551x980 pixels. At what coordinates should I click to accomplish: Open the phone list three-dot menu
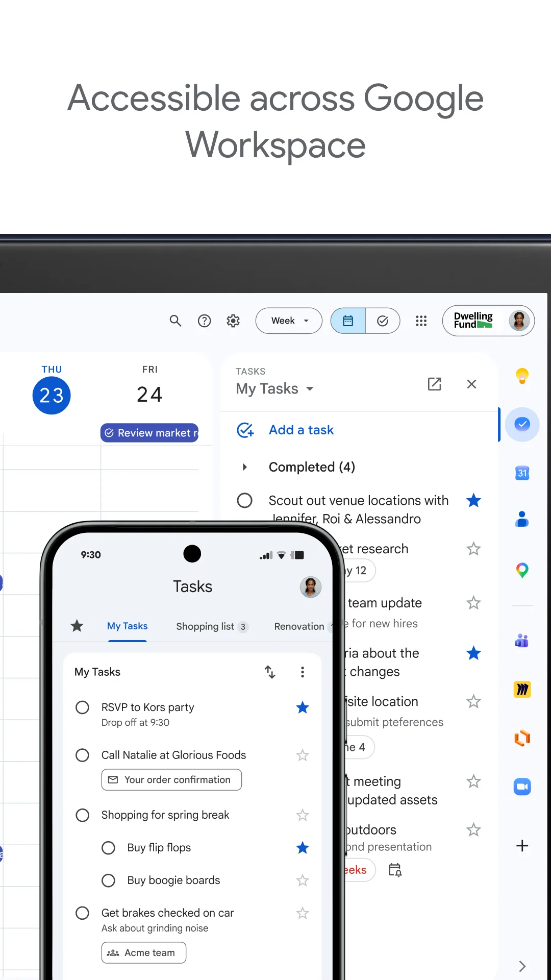coord(303,672)
